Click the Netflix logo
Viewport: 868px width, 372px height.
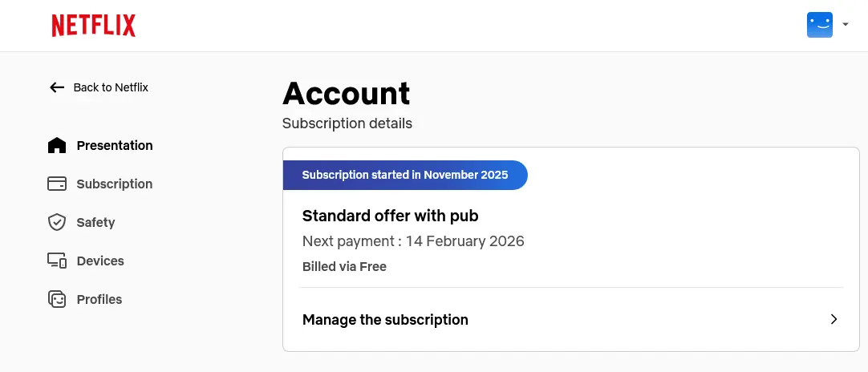point(94,26)
